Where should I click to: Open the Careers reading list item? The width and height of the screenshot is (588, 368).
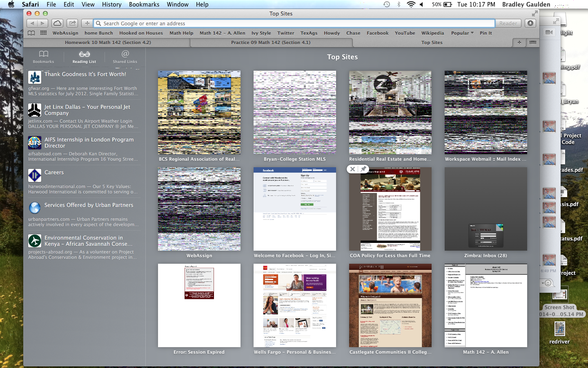coord(83,182)
